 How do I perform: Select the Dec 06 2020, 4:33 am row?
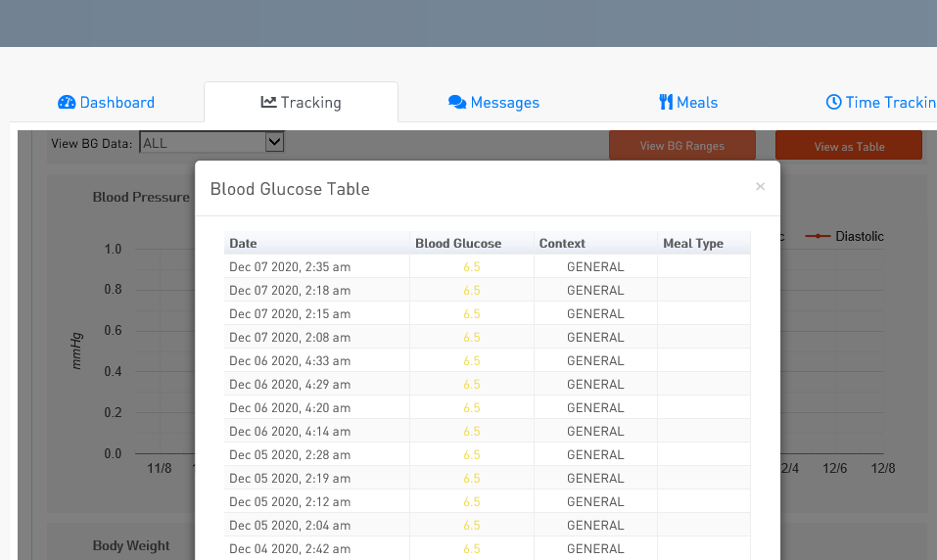click(x=290, y=360)
